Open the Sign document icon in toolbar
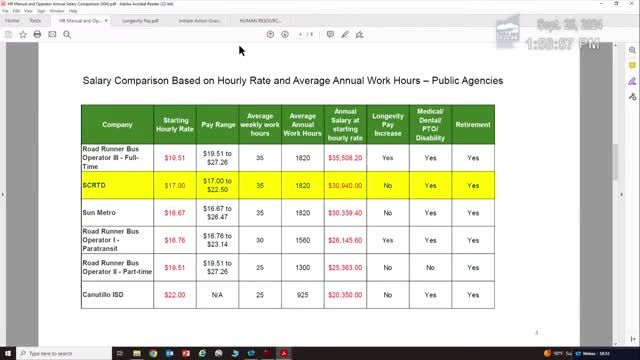This screenshot has width=640, height=360. (360, 35)
